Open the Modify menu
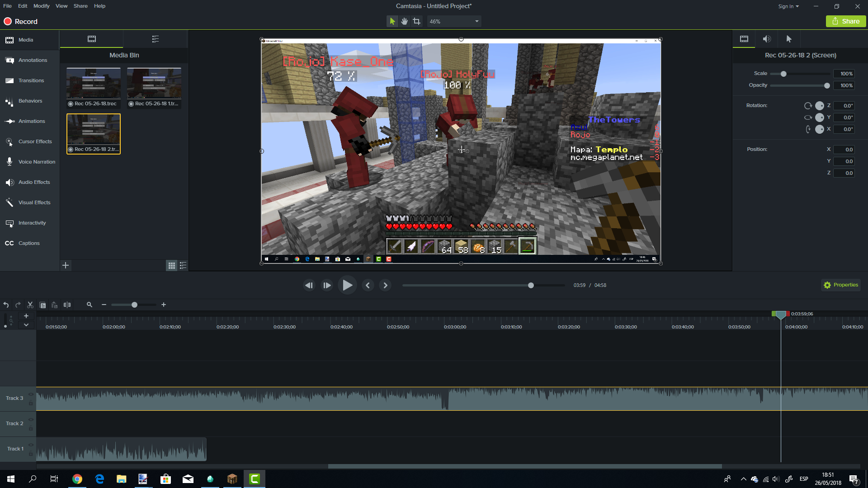 (41, 6)
